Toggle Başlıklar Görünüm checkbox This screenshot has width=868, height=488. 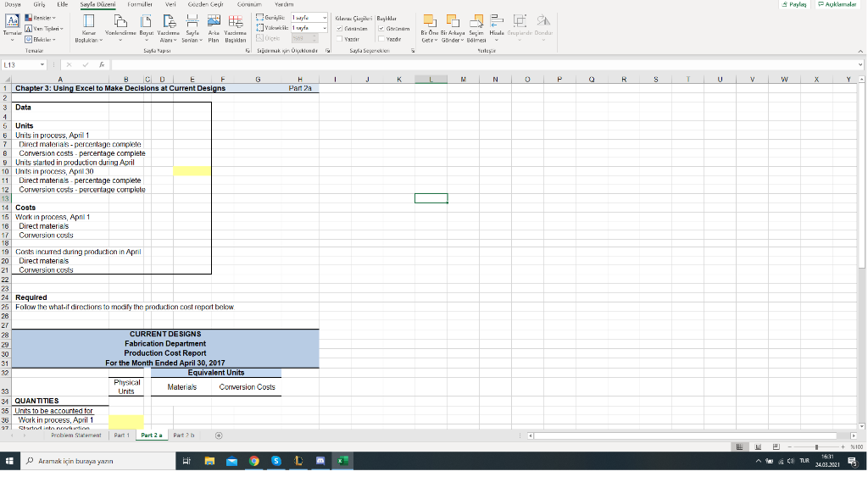click(x=381, y=29)
